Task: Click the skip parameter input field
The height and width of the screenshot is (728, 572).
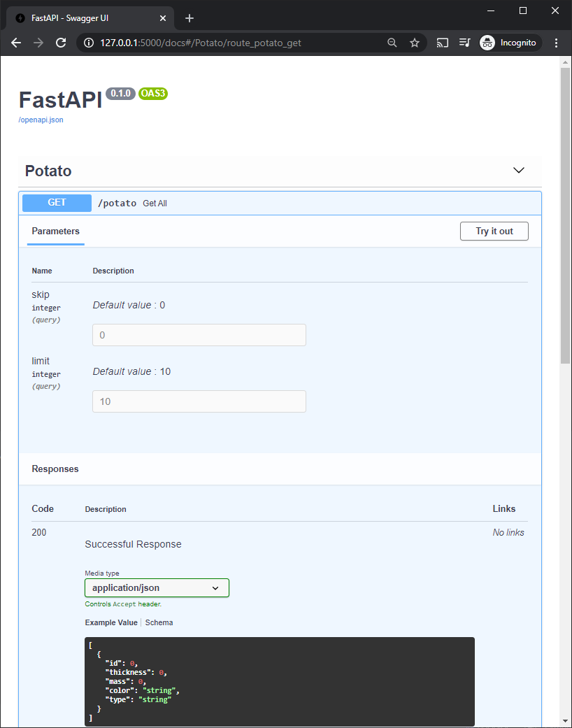Action: (199, 335)
